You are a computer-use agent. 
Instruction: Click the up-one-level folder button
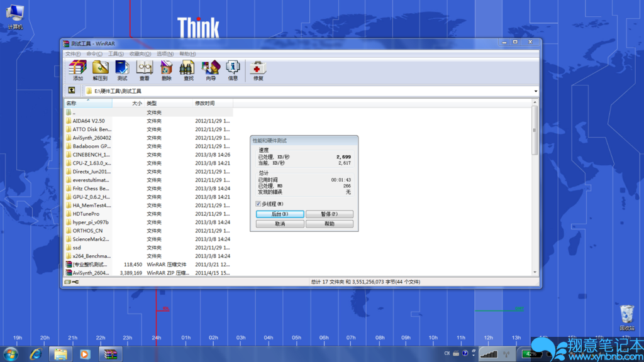coord(72,91)
